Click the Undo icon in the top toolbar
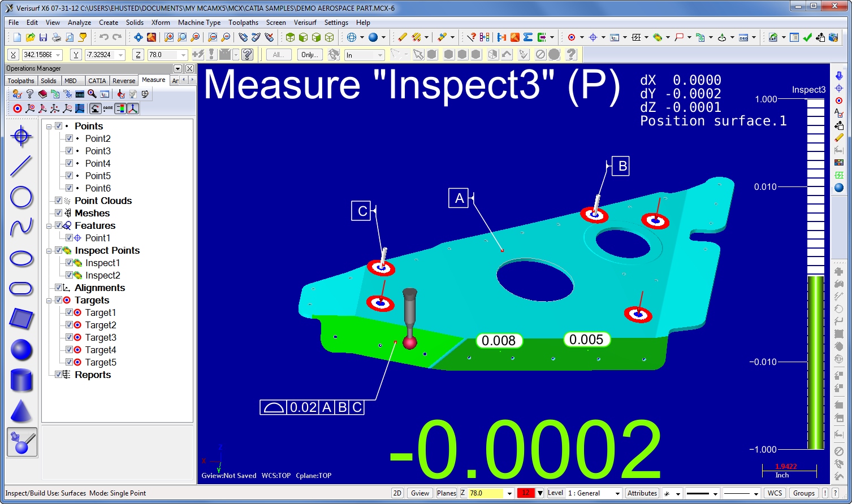The height and width of the screenshot is (504, 852). pyautogui.click(x=104, y=37)
